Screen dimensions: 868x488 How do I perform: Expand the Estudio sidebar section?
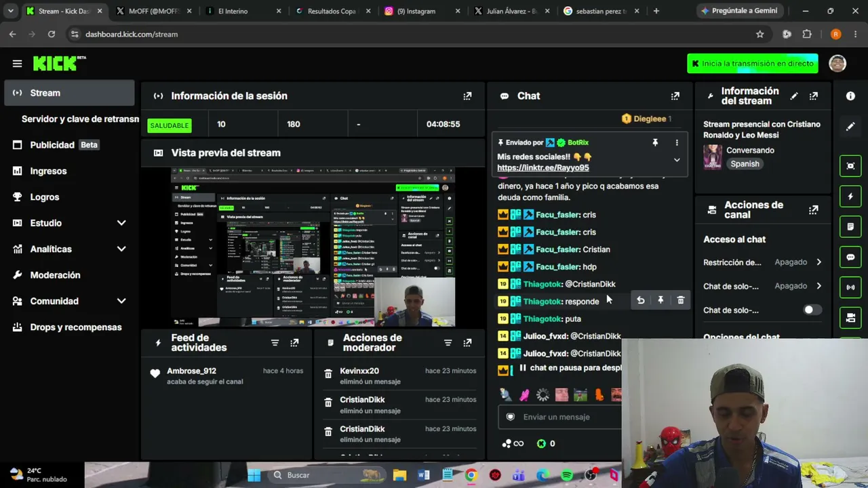point(121,223)
